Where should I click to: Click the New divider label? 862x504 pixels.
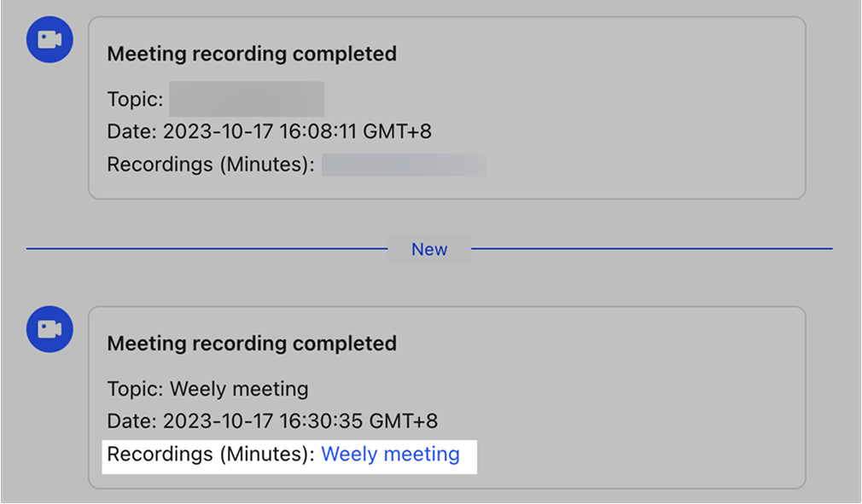tap(429, 249)
